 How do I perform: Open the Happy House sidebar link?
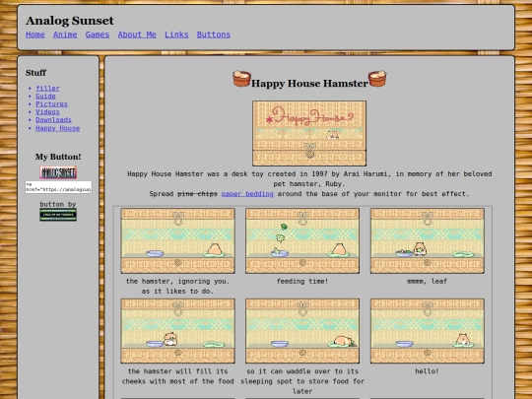(58, 128)
